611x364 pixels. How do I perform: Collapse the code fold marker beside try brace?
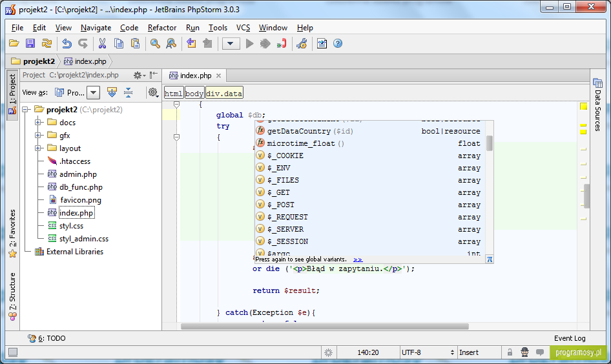pyautogui.click(x=176, y=137)
